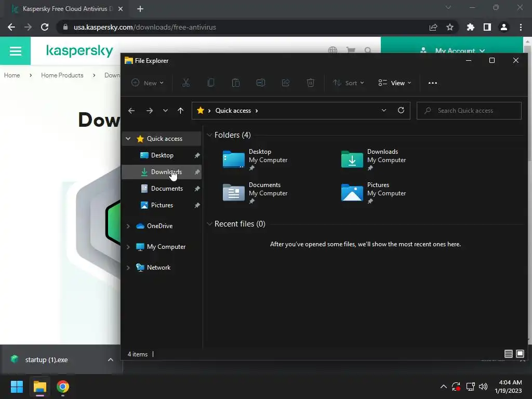Go forward in File Explorer navigation

pyautogui.click(x=149, y=111)
